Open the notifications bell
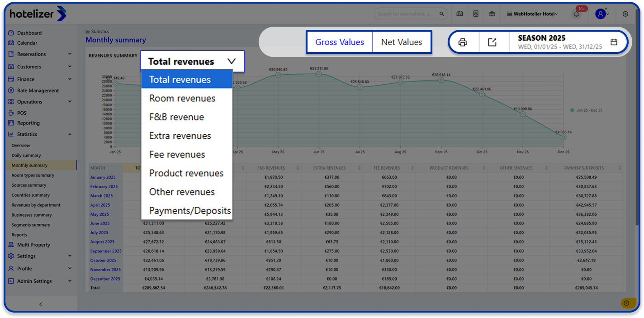Screen dimensions: 644x318 pyautogui.click(x=576, y=14)
